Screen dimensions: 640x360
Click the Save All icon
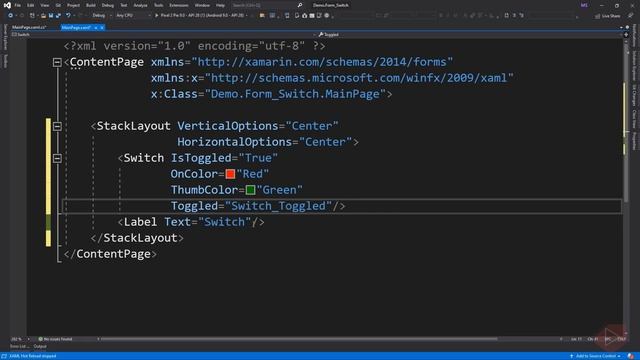pyautogui.click(x=58, y=16)
